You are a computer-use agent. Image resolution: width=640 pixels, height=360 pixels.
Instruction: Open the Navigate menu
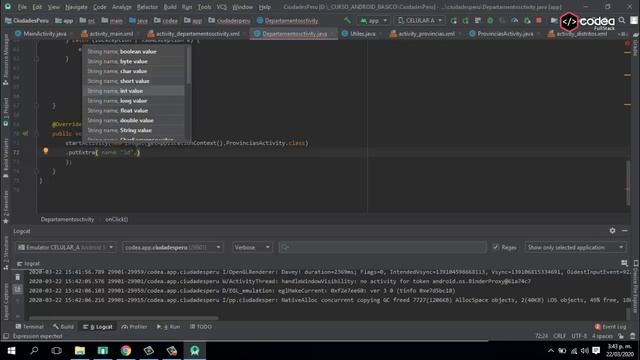pyautogui.click(x=76, y=7)
